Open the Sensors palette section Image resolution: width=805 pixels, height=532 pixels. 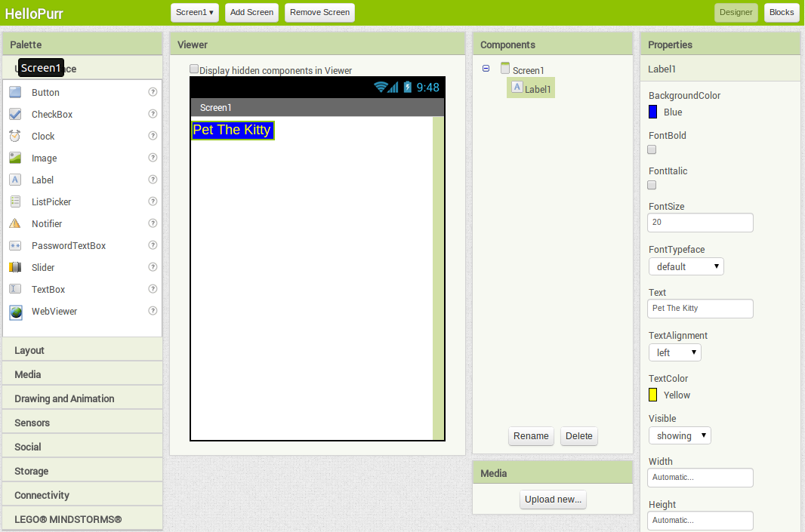[x=82, y=423]
